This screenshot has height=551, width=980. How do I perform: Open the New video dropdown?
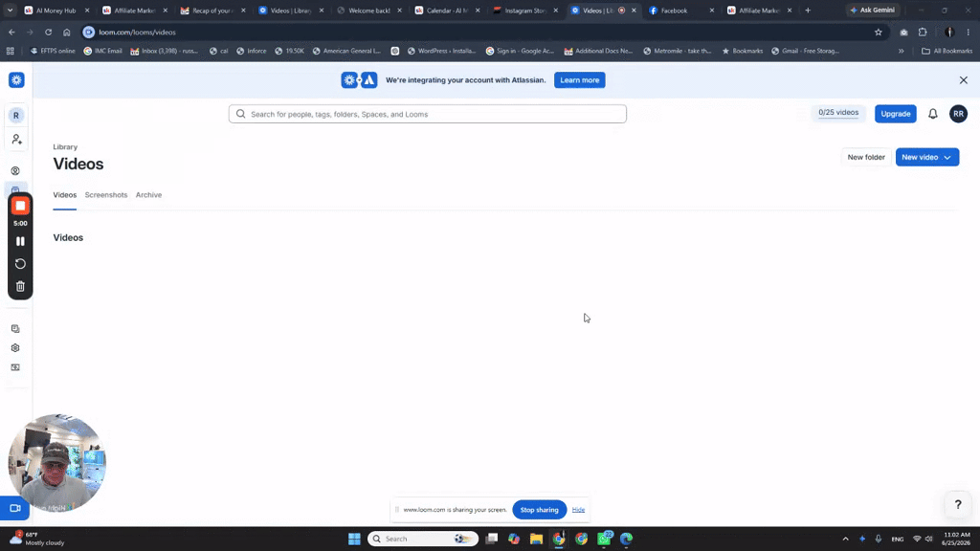[926, 157]
